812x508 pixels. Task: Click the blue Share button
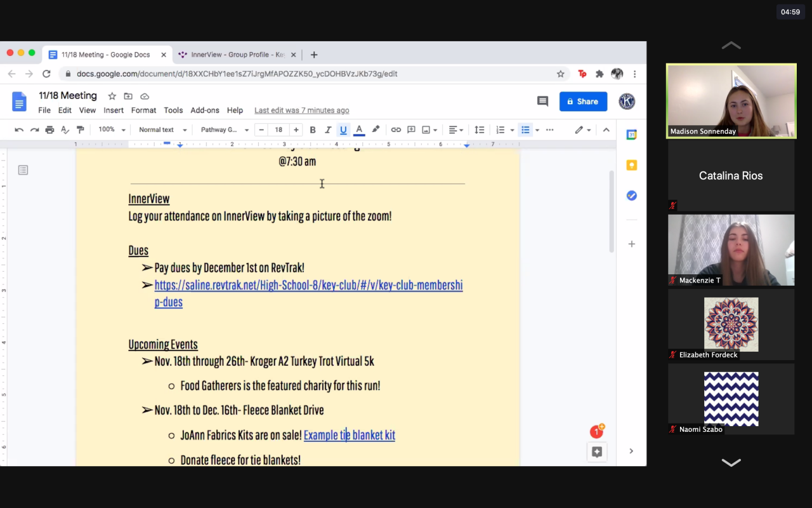click(x=582, y=102)
